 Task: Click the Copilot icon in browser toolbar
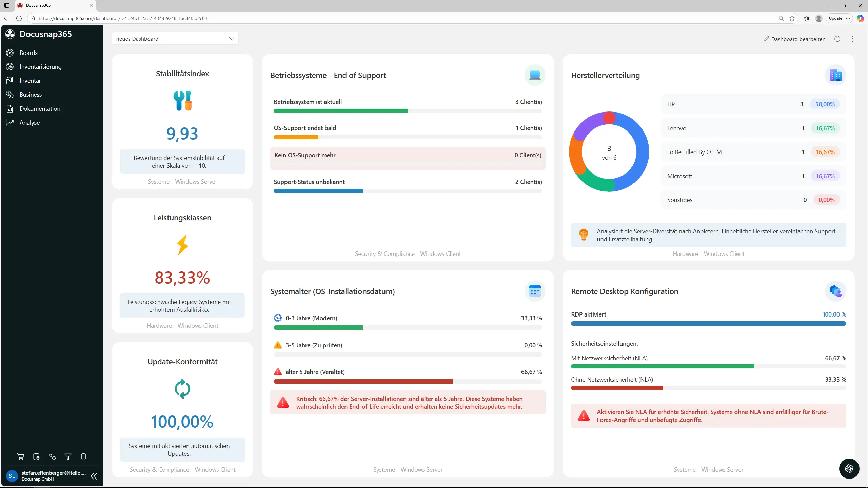coord(860,18)
